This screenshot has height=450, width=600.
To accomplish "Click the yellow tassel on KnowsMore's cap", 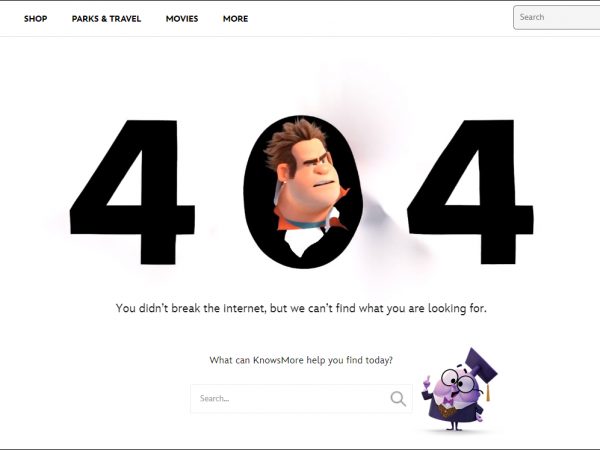I will coord(488,392).
